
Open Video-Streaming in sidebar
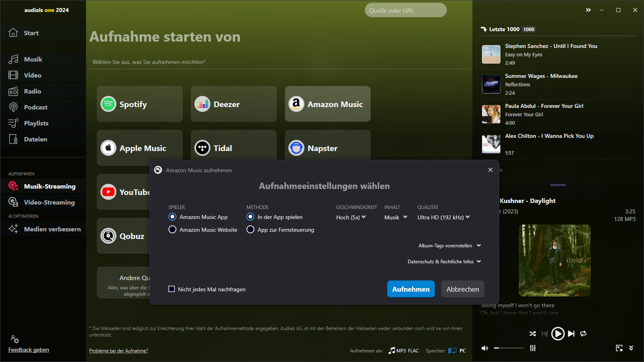click(43, 202)
